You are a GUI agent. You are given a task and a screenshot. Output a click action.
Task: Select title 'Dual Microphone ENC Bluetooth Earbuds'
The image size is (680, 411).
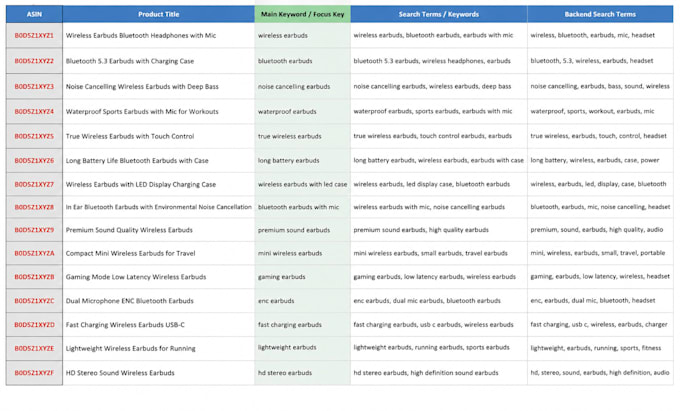130,300
